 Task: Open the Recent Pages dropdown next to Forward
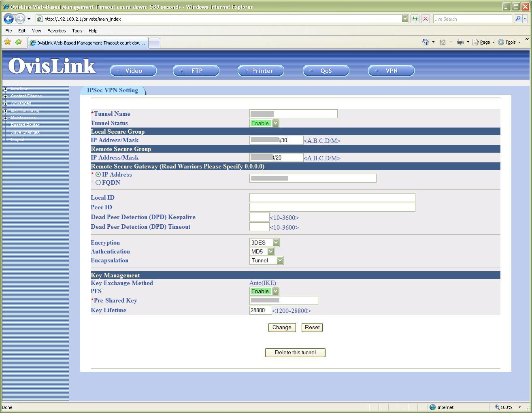click(x=29, y=19)
